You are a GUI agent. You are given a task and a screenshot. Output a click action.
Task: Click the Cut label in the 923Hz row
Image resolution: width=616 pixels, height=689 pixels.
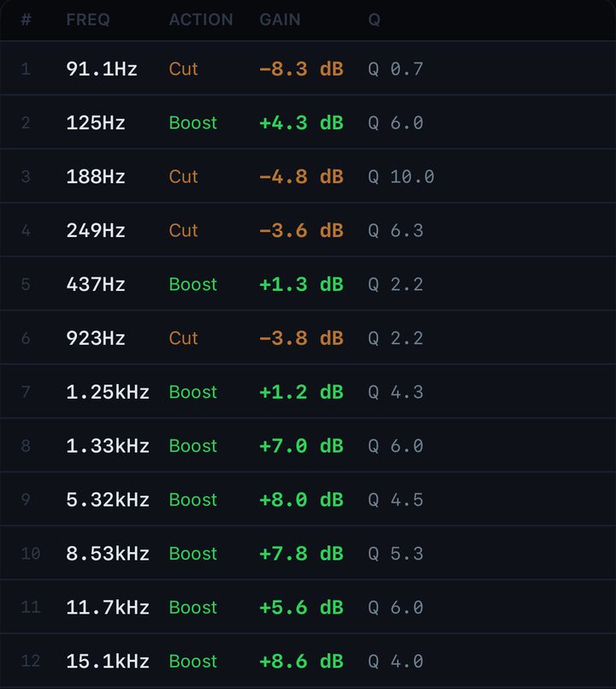click(183, 338)
